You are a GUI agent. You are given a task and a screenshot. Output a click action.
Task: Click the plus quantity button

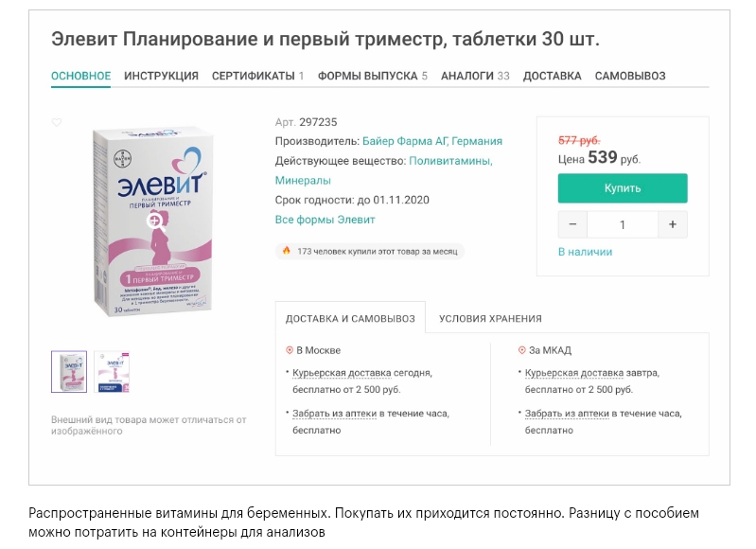pyautogui.click(x=673, y=224)
